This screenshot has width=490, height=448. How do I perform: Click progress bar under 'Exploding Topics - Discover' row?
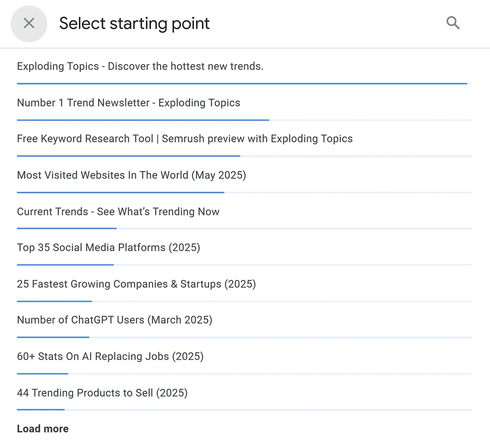pos(244,84)
